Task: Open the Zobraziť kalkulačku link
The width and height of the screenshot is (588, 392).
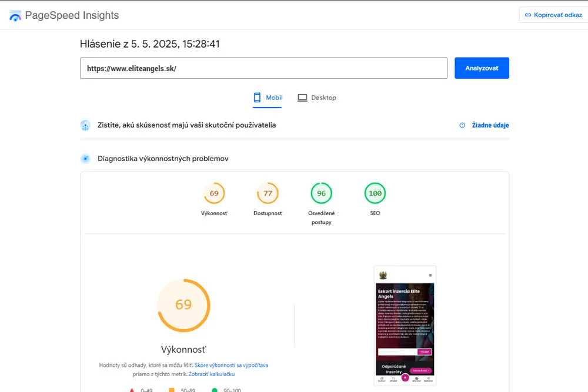Action: [x=212, y=374]
